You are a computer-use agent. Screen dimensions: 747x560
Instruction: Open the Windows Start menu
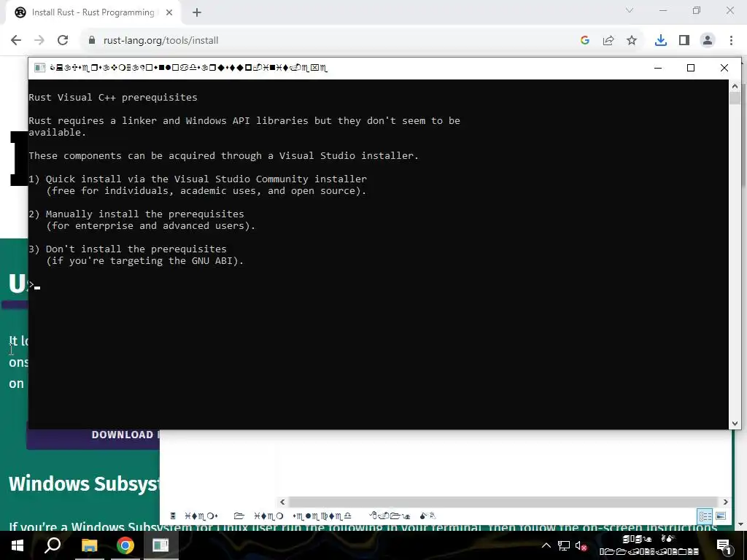click(18, 545)
